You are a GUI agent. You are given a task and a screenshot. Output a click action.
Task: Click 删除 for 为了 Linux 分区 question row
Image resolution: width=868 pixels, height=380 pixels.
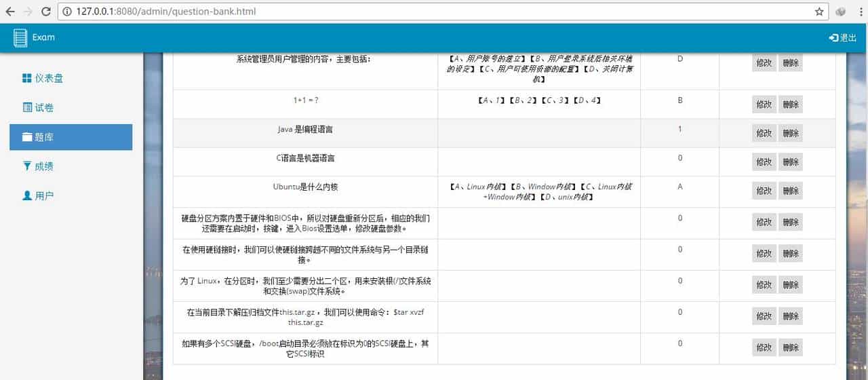tap(790, 284)
